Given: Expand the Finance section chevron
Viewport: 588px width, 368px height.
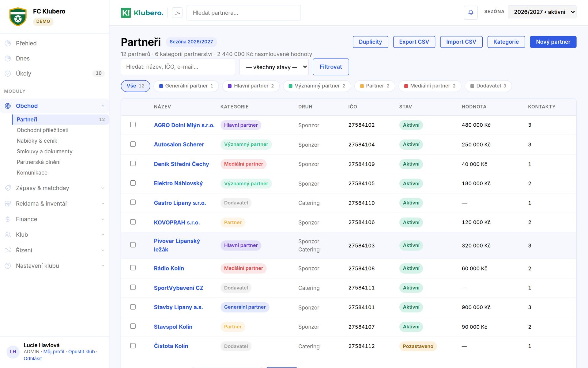Looking at the screenshot, I should [103, 219].
